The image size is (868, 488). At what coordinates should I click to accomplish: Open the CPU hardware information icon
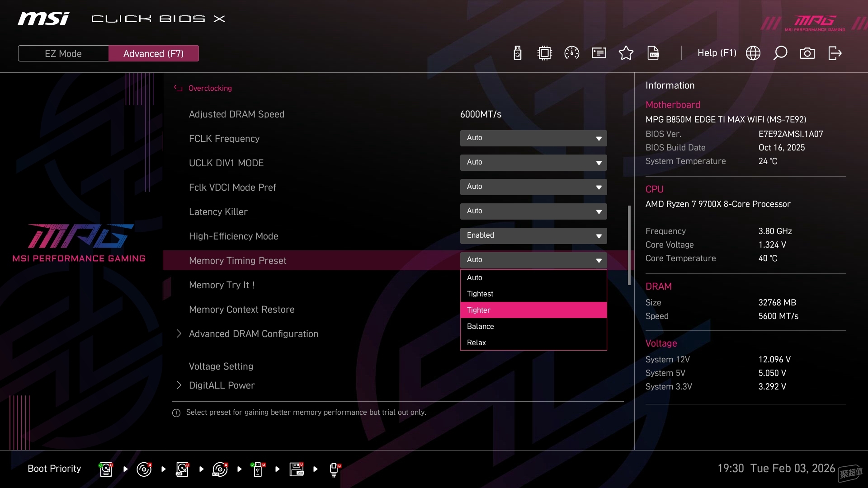(544, 53)
